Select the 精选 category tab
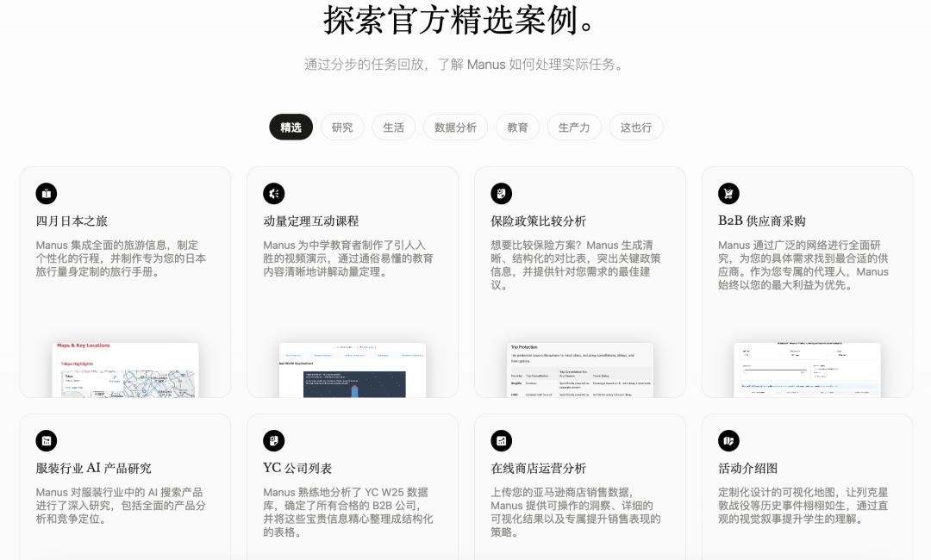Screen dimensions: 931x560 click(291, 128)
